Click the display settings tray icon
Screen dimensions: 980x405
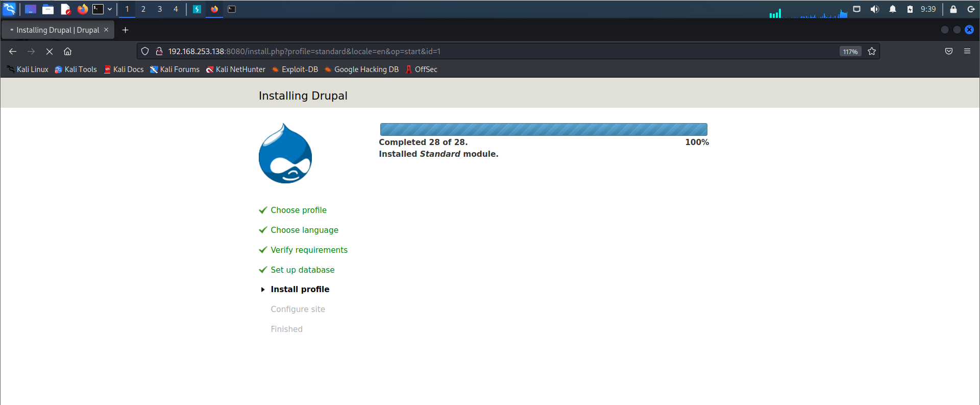857,9
